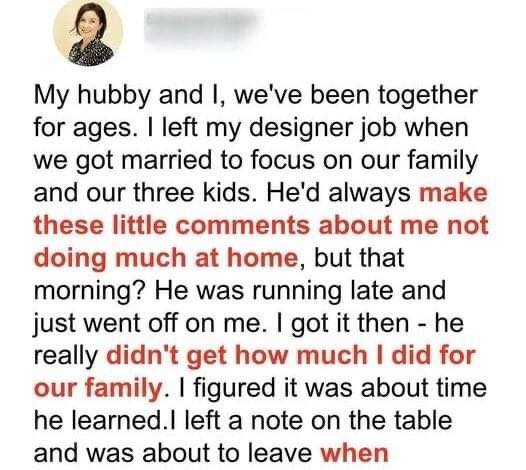Image resolution: width=526 pixels, height=470 pixels.
Task: Click red text 'these little comments about me not'
Action: click(x=261, y=225)
